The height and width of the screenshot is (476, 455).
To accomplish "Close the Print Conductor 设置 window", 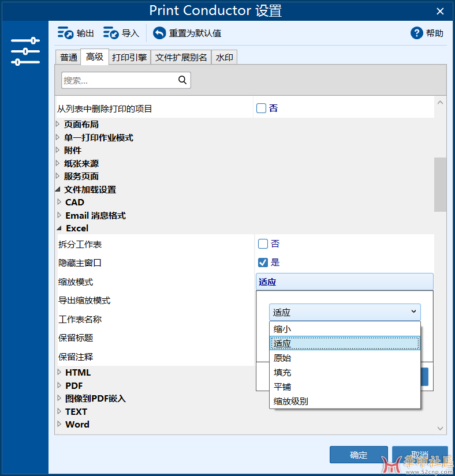I will tap(440, 11).
